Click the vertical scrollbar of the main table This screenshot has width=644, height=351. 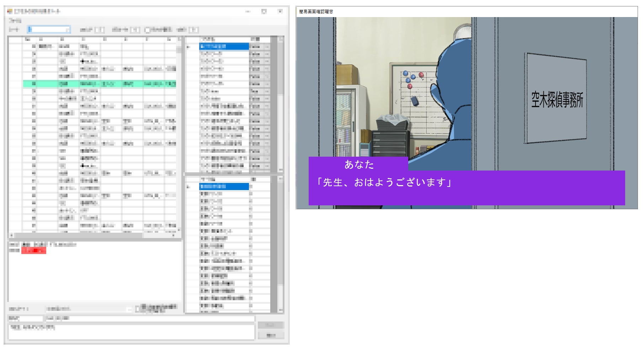[179, 135]
